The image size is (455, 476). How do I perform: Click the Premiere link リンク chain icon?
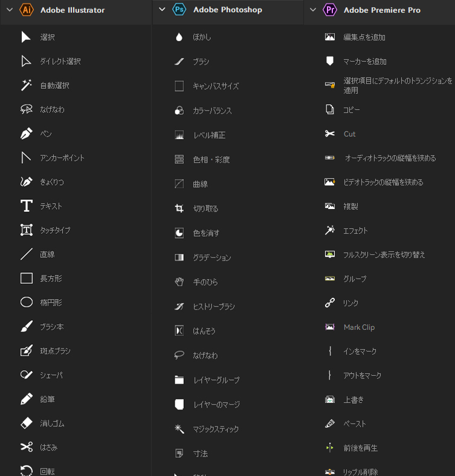tap(330, 303)
